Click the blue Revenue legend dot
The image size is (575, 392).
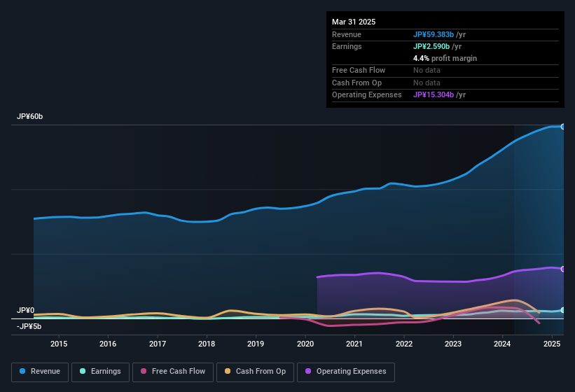(x=22, y=371)
